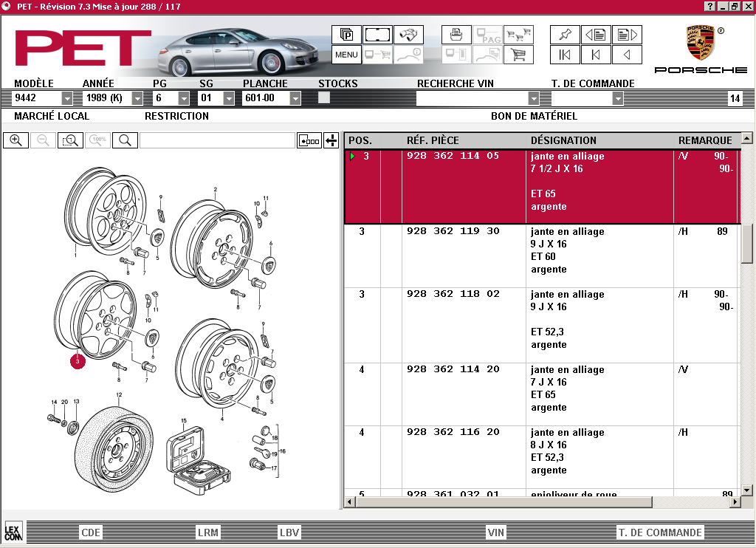Expand the PG dropdown
This screenshot has height=548, width=756.
[184, 98]
